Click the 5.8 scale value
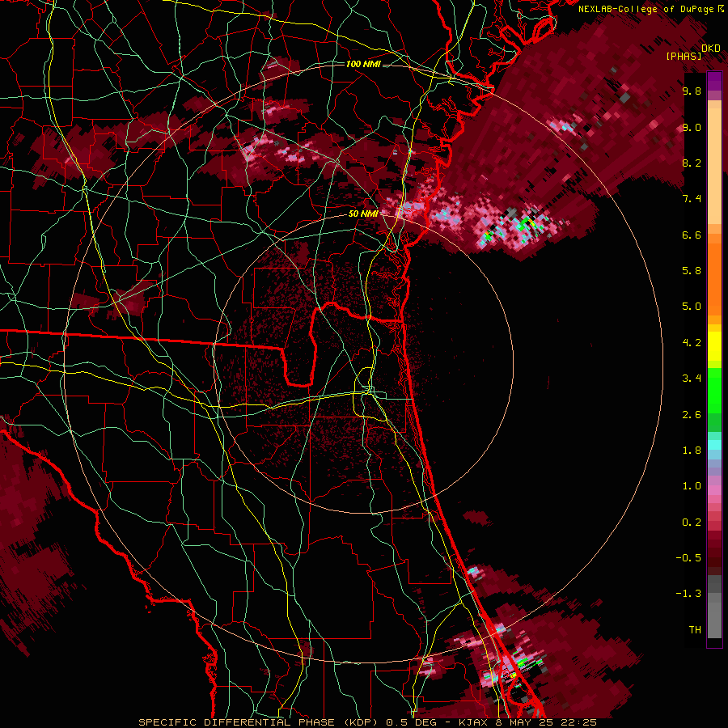The height and width of the screenshot is (728, 728). (x=692, y=271)
